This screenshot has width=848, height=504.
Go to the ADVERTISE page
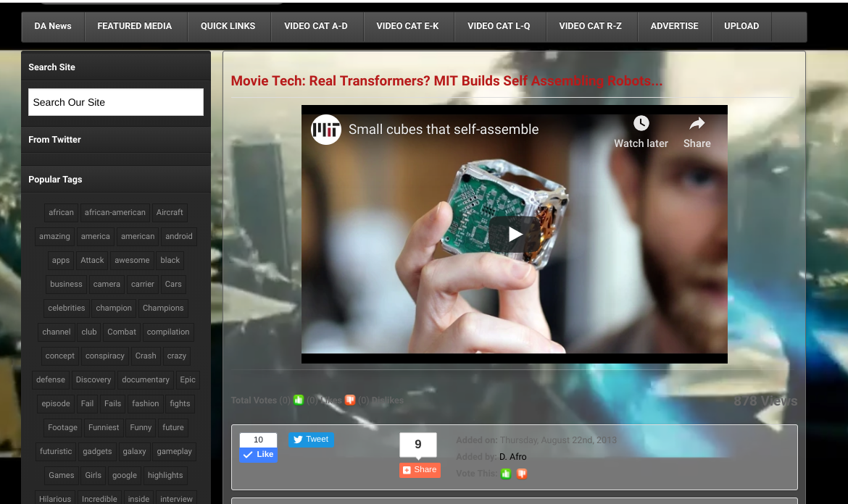[x=674, y=26]
